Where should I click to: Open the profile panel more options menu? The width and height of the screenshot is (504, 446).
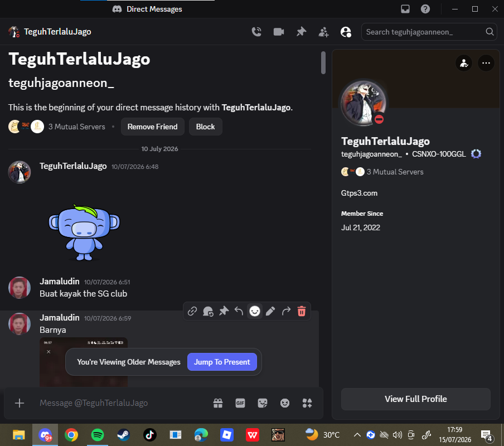[x=486, y=63]
